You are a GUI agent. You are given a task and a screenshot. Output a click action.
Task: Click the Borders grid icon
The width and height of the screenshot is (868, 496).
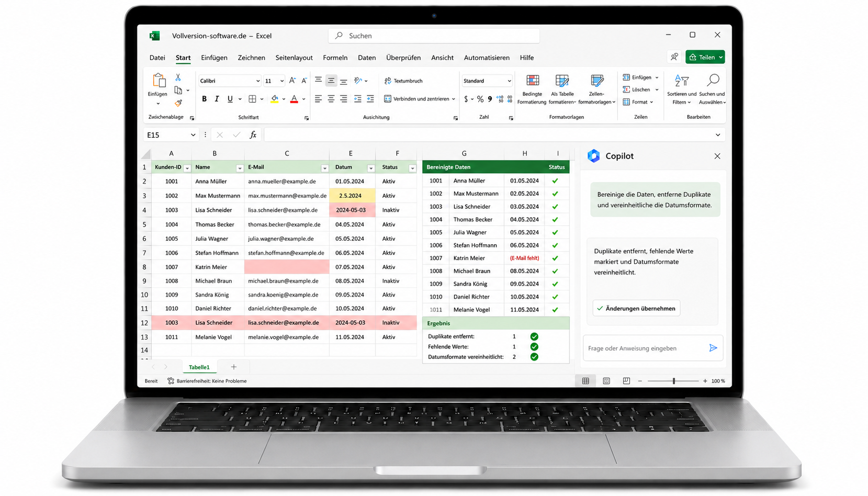click(252, 99)
